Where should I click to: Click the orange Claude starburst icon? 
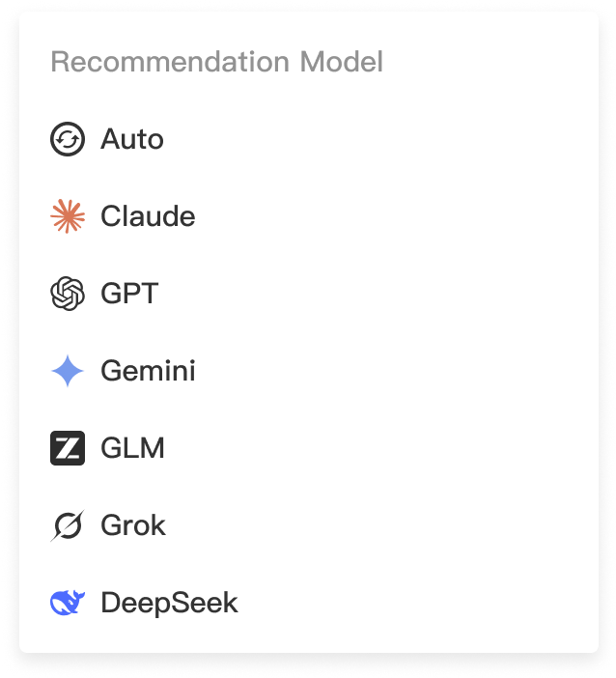[68, 216]
